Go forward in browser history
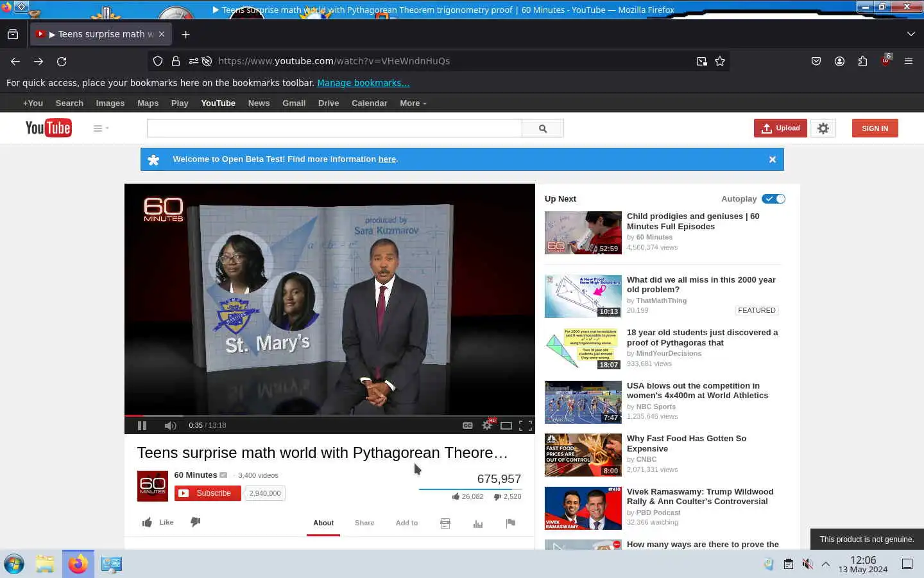Image resolution: width=924 pixels, height=578 pixels. click(38, 61)
